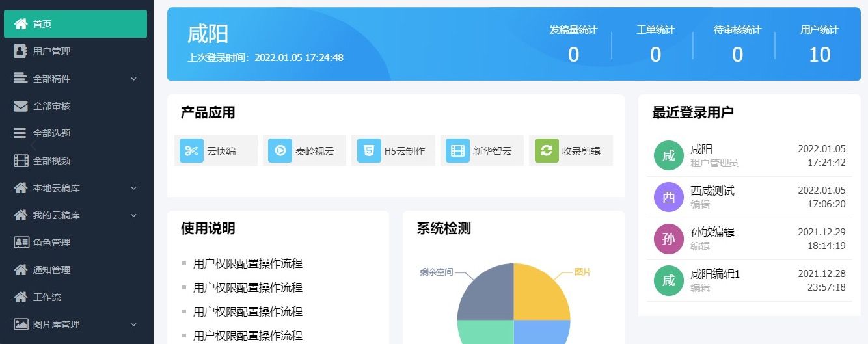Go to 通知管理 in sidebar
Viewport: 868px width, 344px height.
click(51, 270)
